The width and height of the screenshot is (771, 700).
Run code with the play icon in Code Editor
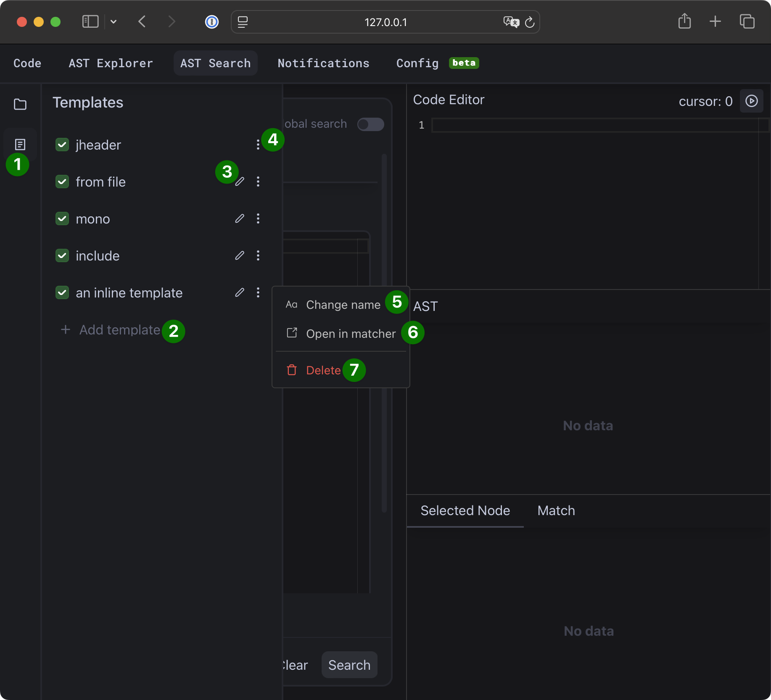pos(752,101)
